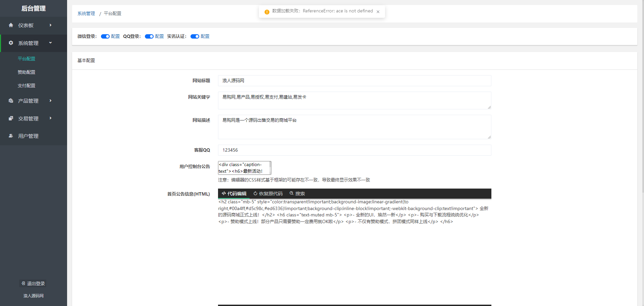The width and height of the screenshot is (644, 306).
Task: Toggle the real-name verification switch
Action: coord(195,37)
